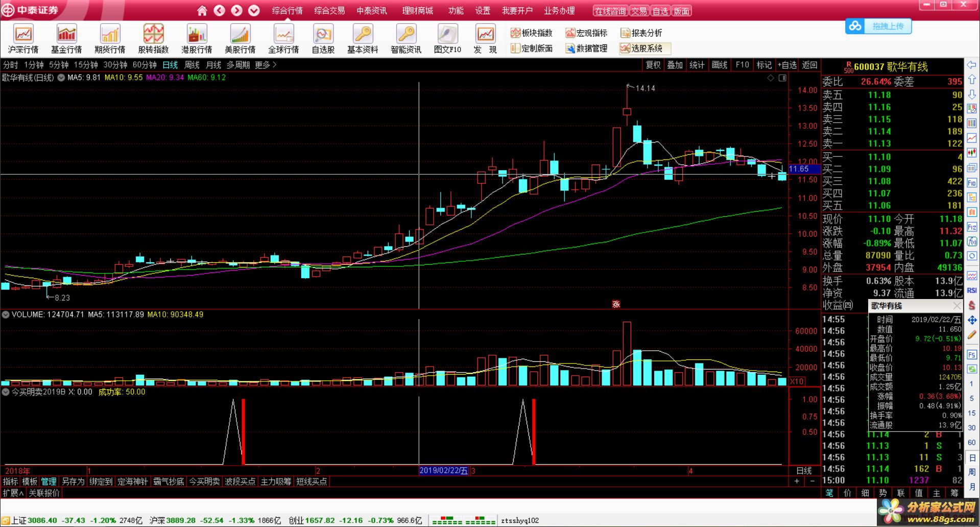Expand the 扩展 panel toggle

click(13, 493)
